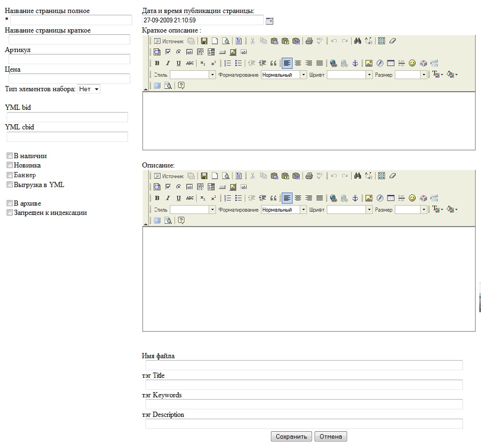The image size is (481, 448).
Task: Insert checkbox form element in Краткое описание editor
Action: tap(168, 52)
